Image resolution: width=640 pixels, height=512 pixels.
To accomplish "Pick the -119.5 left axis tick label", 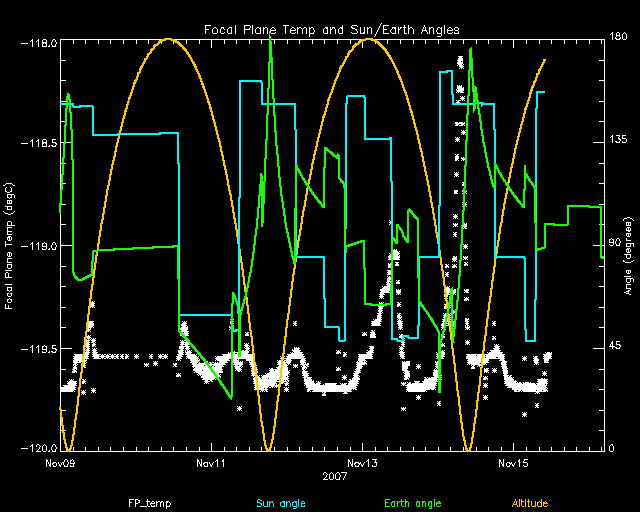I will tap(40, 348).
